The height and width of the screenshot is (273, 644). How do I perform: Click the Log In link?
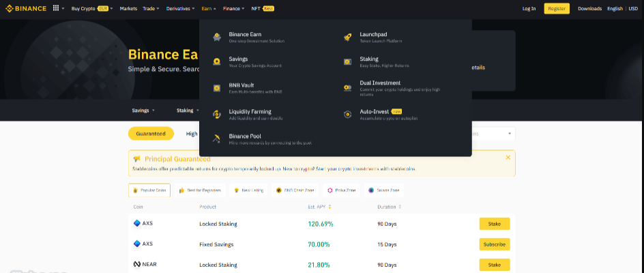pos(529,8)
